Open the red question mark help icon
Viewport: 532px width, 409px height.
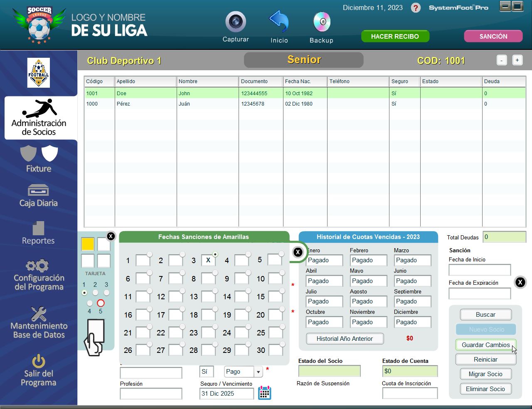coord(416,8)
